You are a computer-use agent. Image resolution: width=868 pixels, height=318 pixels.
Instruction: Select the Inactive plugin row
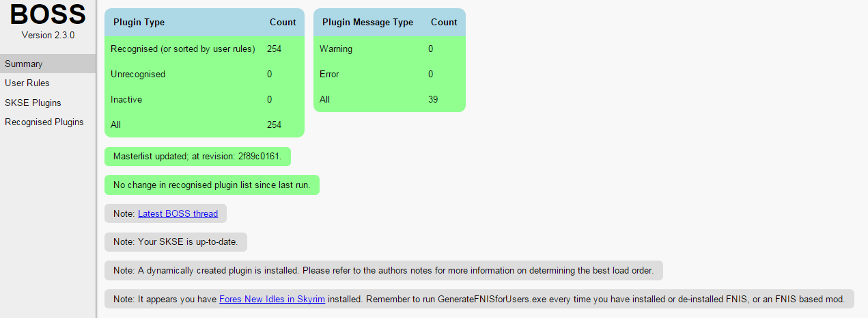126,99
